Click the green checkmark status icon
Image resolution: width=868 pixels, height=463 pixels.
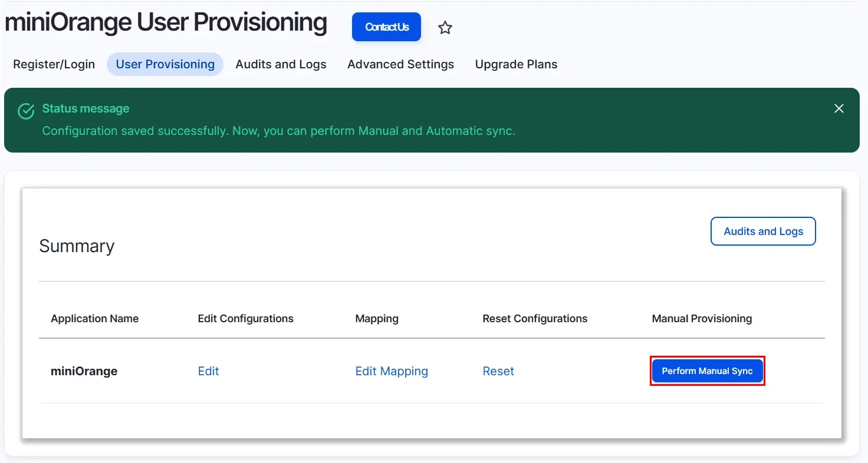26,111
